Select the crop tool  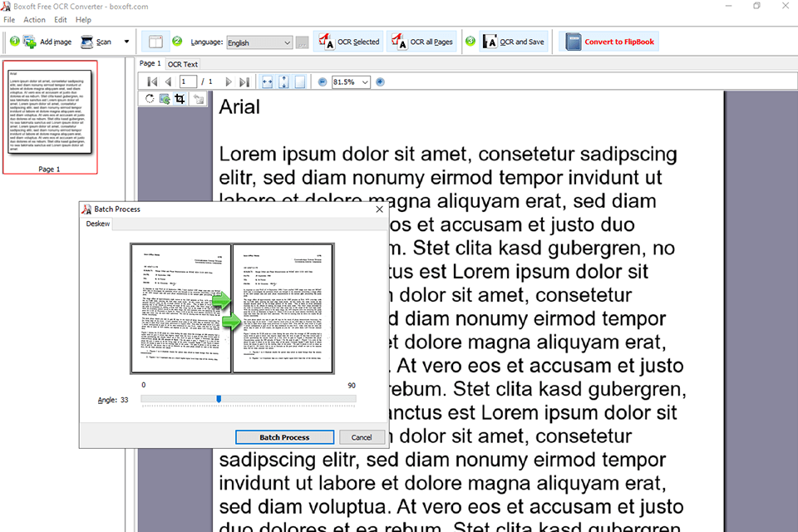pos(179,98)
